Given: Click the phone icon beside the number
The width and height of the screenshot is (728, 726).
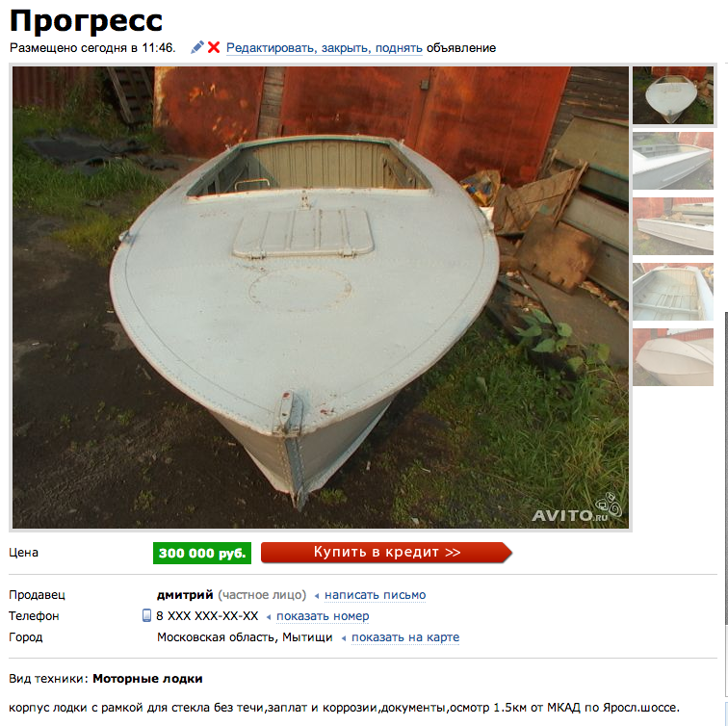Looking at the screenshot, I should pos(146,615).
